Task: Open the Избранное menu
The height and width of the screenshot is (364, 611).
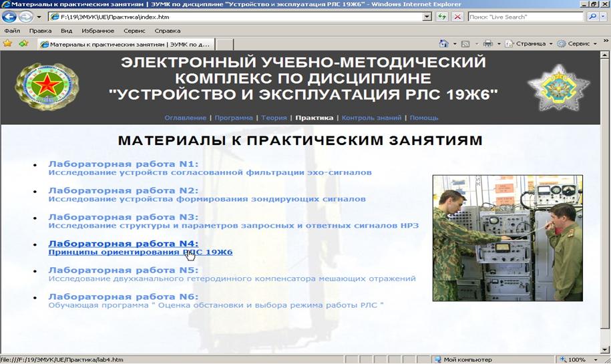Action: pyautogui.click(x=97, y=31)
